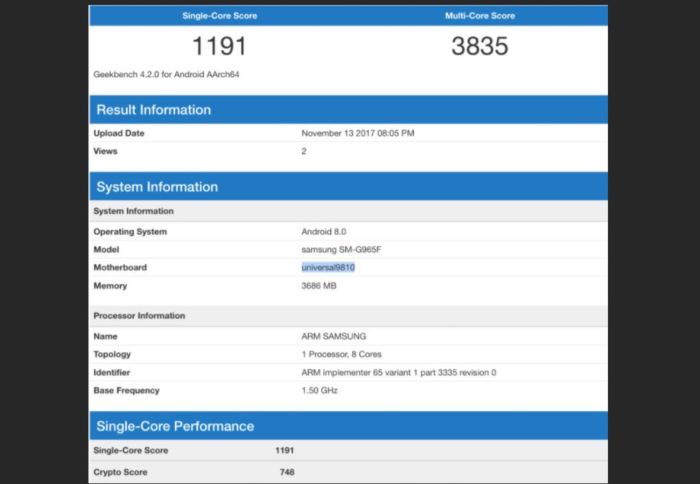Click the 1191 value in performance table
The image size is (700, 484).
284,451
